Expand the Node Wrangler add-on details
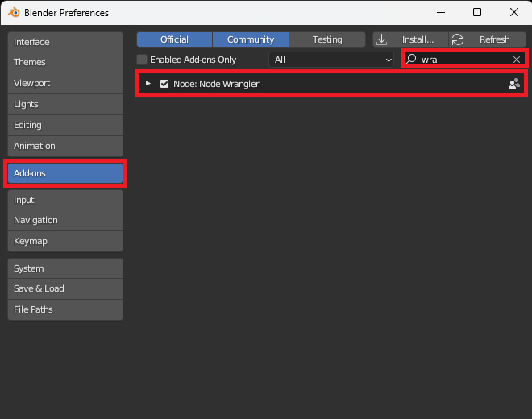 tap(148, 84)
